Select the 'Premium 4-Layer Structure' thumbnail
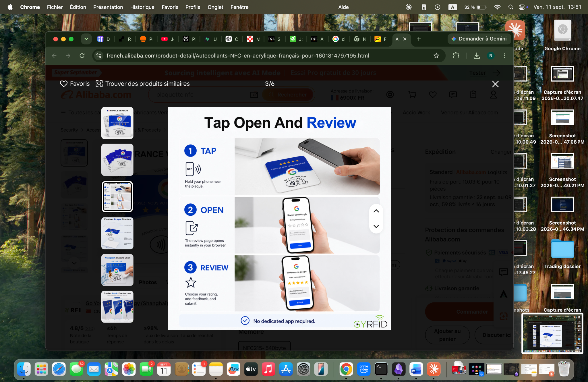588x382 pixels. pyautogui.click(x=117, y=233)
